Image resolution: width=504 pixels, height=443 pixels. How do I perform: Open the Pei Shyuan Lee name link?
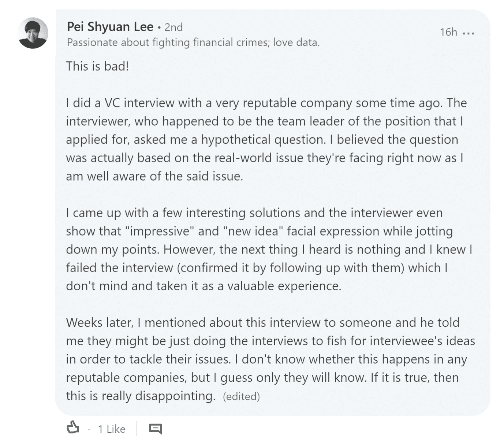[x=110, y=27]
